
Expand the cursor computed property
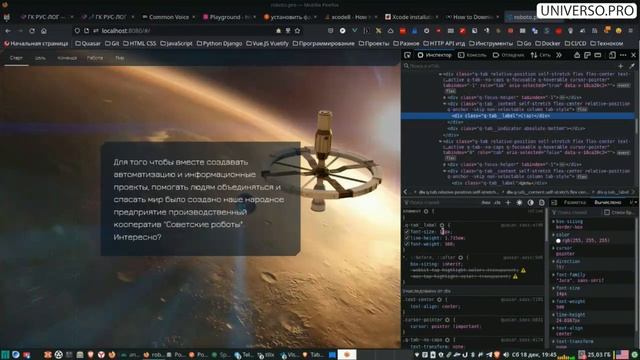(554, 248)
